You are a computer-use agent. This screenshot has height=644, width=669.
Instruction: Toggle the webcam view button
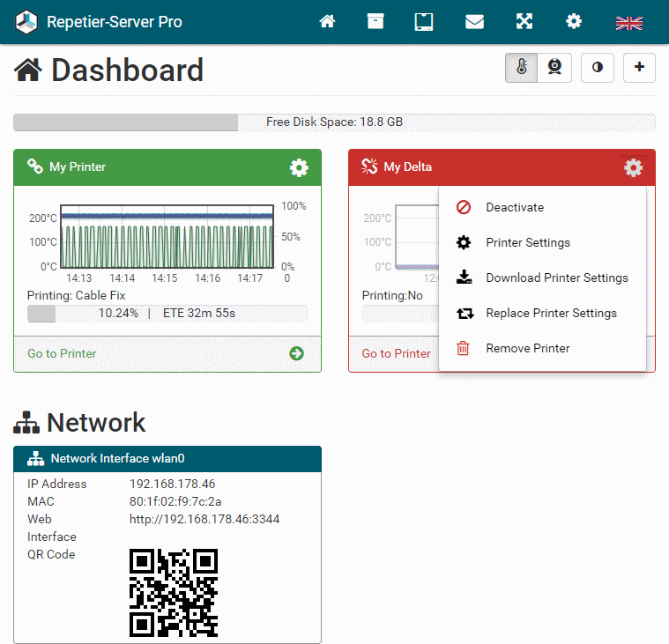pyautogui.click(x=554, y=68)
